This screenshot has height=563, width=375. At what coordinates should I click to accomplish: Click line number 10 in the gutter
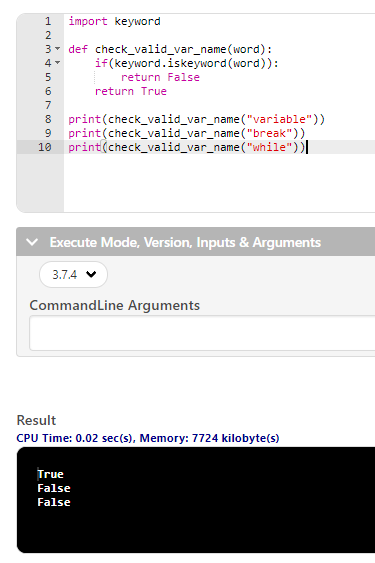(45, 147)
